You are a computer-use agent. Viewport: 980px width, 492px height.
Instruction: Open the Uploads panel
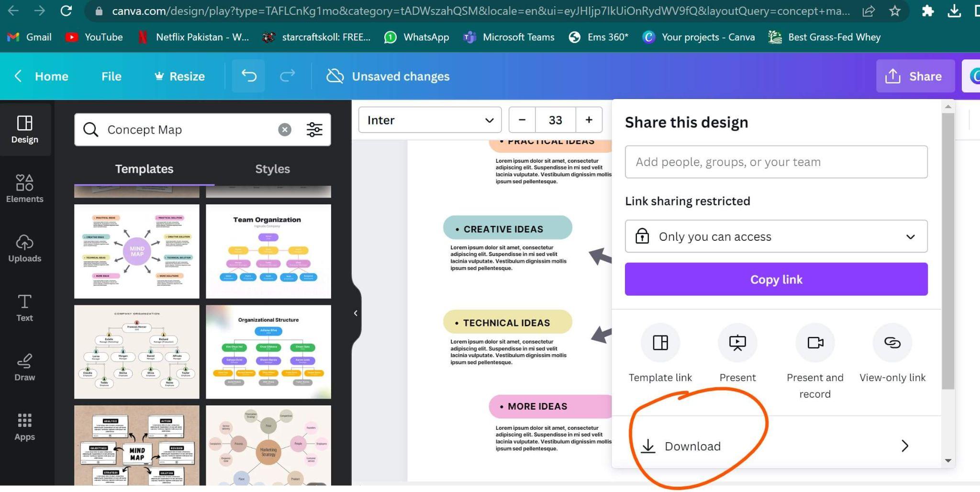pos(24,248)
